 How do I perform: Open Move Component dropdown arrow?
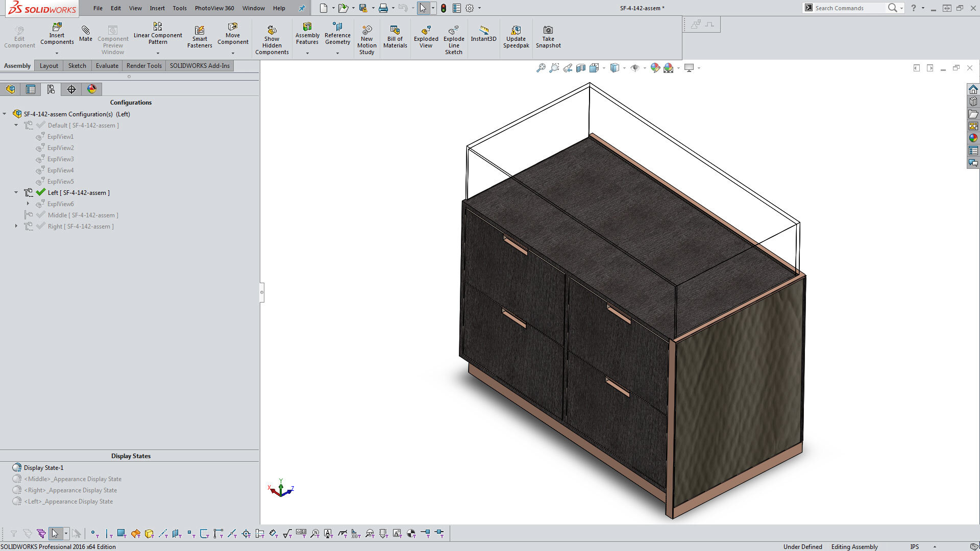(x=233, y=53)
